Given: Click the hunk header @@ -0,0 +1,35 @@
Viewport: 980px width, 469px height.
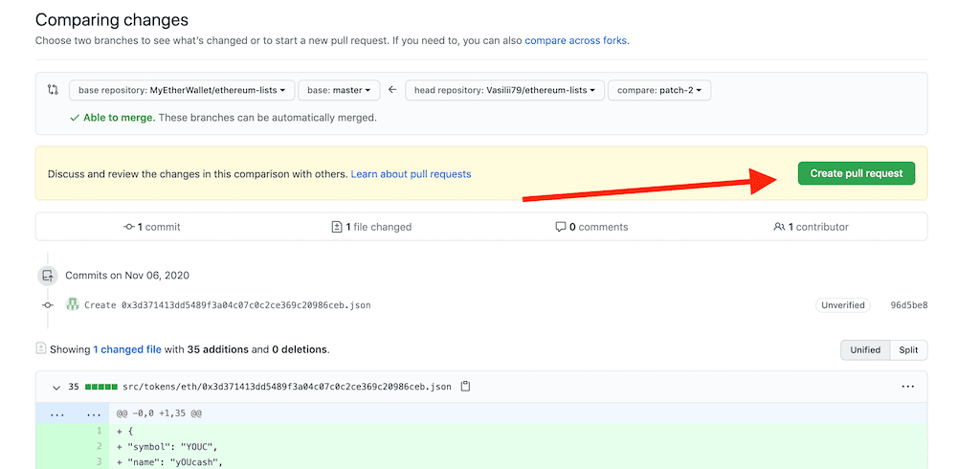Looking at the screenshot, I should click(160, 413).
